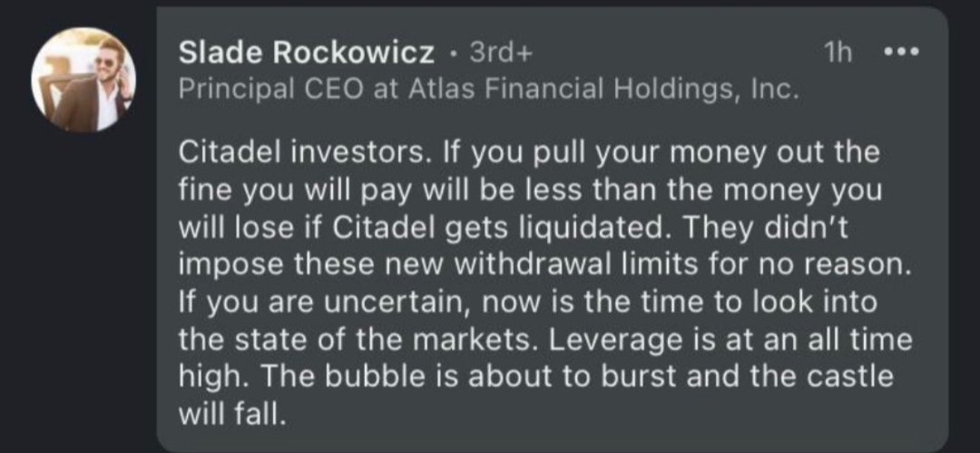Click the Principal CEO headline text
Screen dimensions: 980x453
489,90
